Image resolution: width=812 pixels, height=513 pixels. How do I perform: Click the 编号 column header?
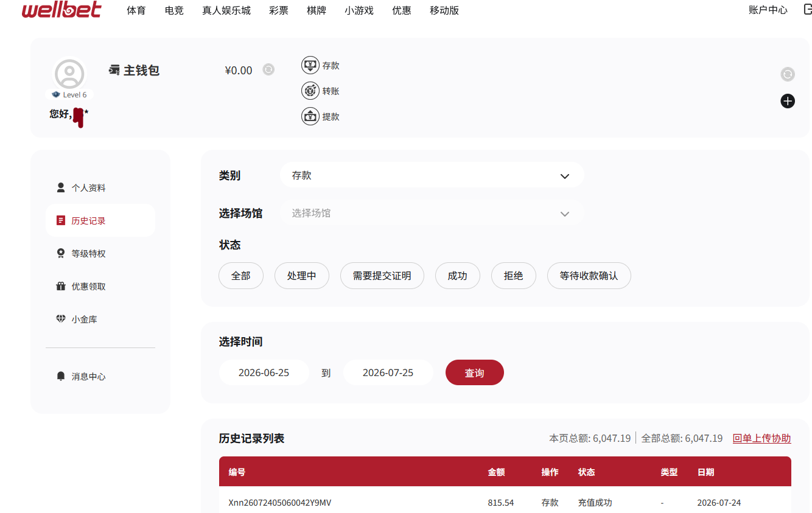pyautogui.click(x=237, y=472)
